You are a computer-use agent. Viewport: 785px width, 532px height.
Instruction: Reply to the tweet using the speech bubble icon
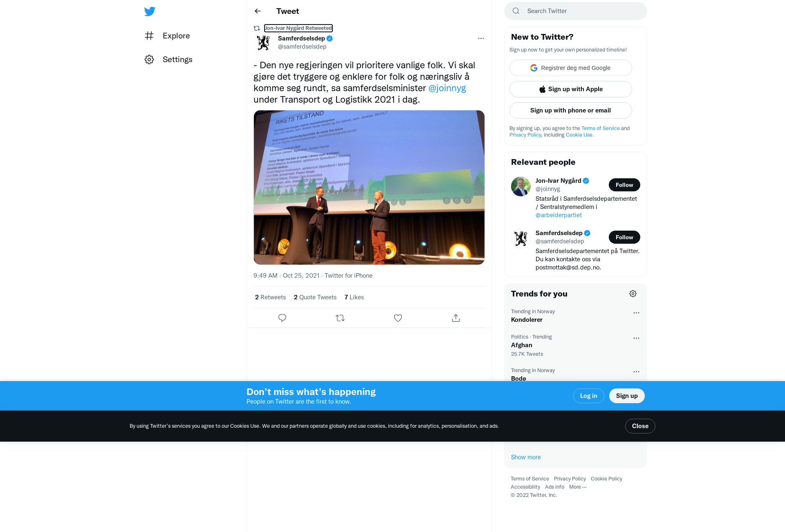click(x=282, y=318)
